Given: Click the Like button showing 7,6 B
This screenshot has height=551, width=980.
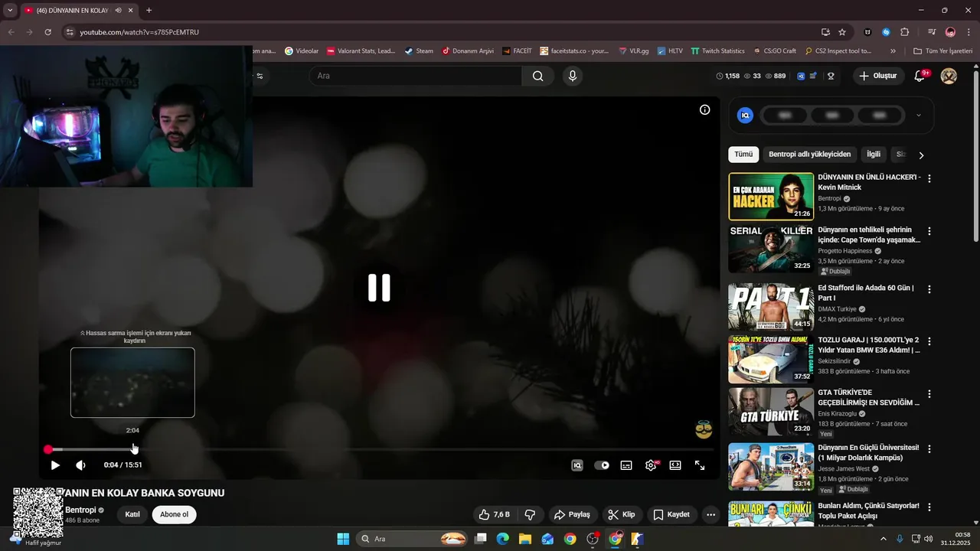Looking at the screenshot, I should pos(494,514).
